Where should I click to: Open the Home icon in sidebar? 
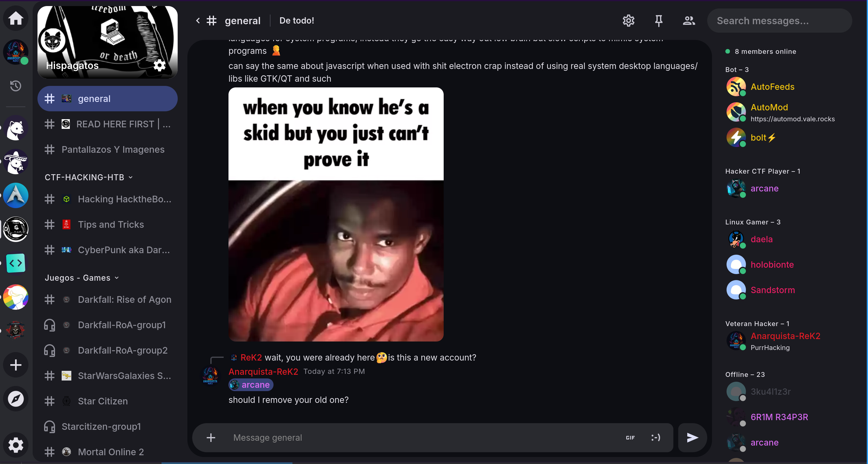click(x=15, y=18)
